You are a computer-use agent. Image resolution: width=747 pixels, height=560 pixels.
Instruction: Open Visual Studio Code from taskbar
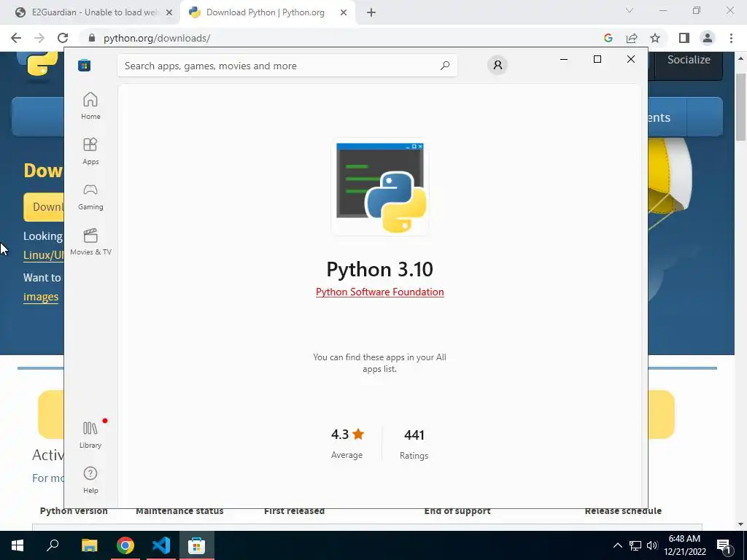coord(161,545)
